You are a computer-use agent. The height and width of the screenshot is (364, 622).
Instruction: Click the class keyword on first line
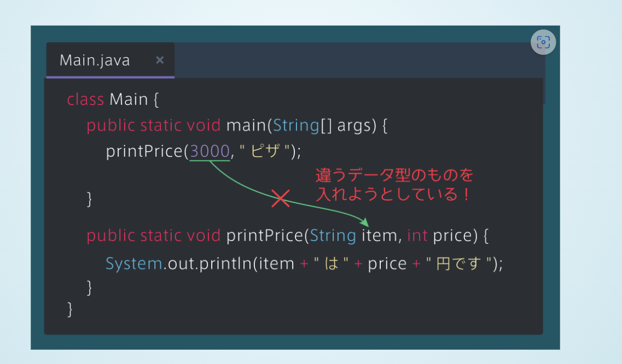tap(85, 99)
